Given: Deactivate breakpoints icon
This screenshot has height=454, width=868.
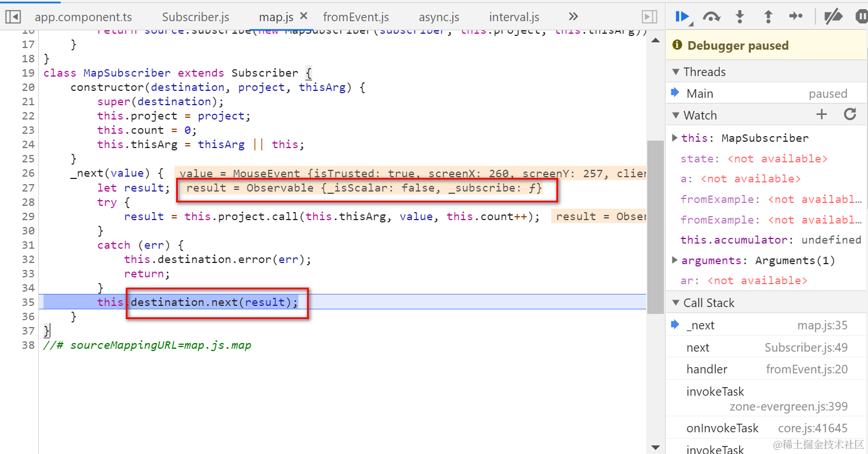Looking at the screenshot, I should tap(833, 17).
